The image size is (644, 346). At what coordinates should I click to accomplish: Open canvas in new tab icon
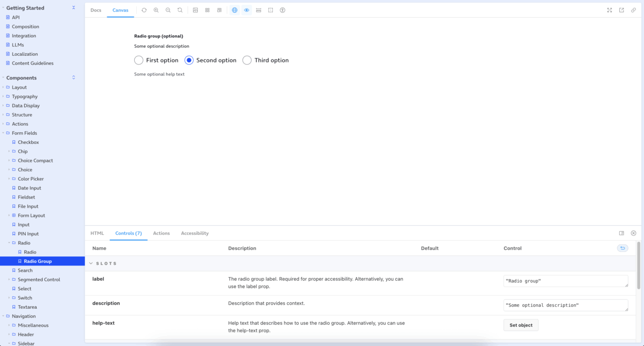tap(621, 10)
